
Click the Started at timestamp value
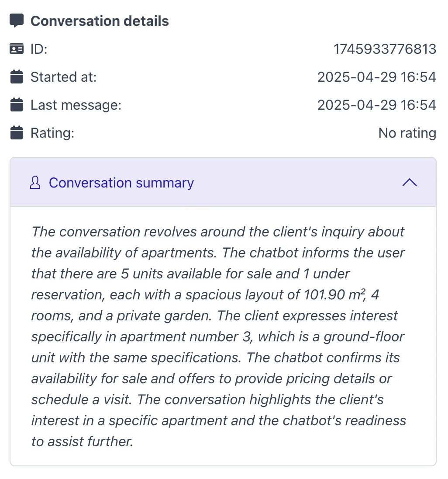pyautogui.click(x=376, y=77)
